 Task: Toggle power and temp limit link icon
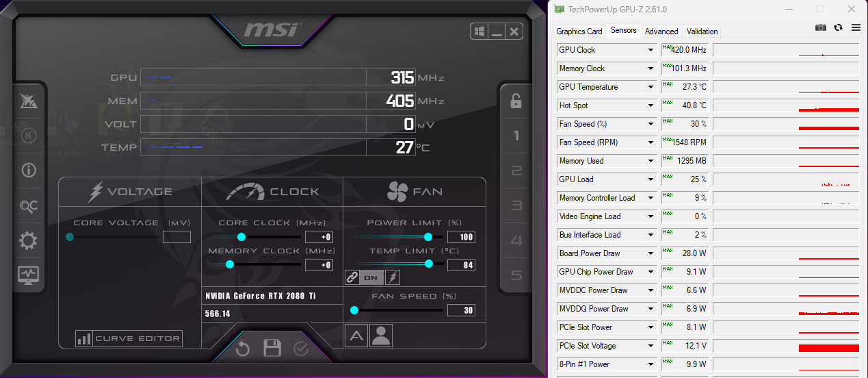pyautogui.click(x=352, y=277)
